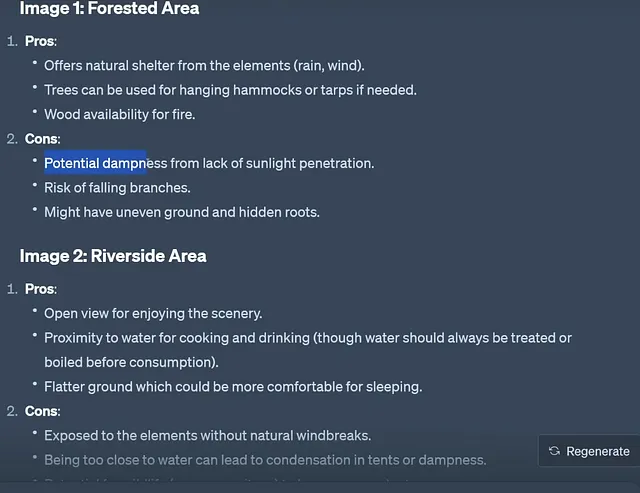640x493 pixels.
Task: Click the 'Pros:' label under Riverside Area
Action: click(41, 289)
